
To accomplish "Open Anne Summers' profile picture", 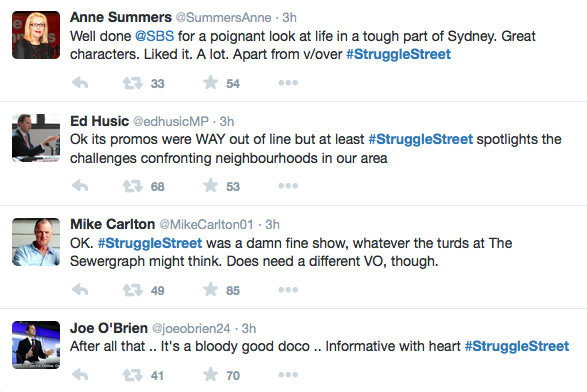I will [x=36, y=35].
